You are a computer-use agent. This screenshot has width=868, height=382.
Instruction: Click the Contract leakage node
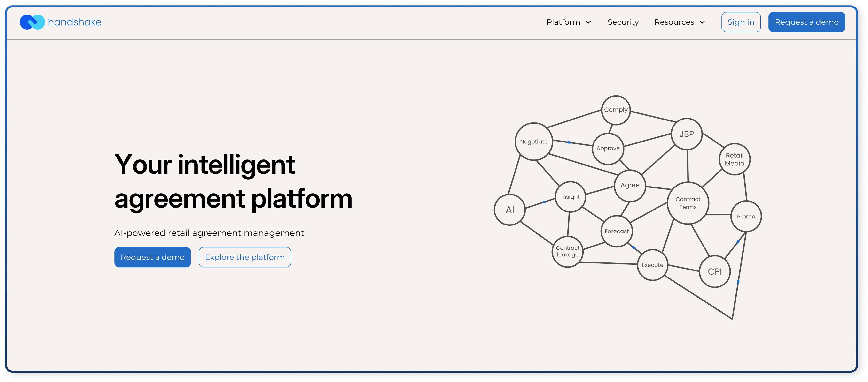tap(567, 251)
